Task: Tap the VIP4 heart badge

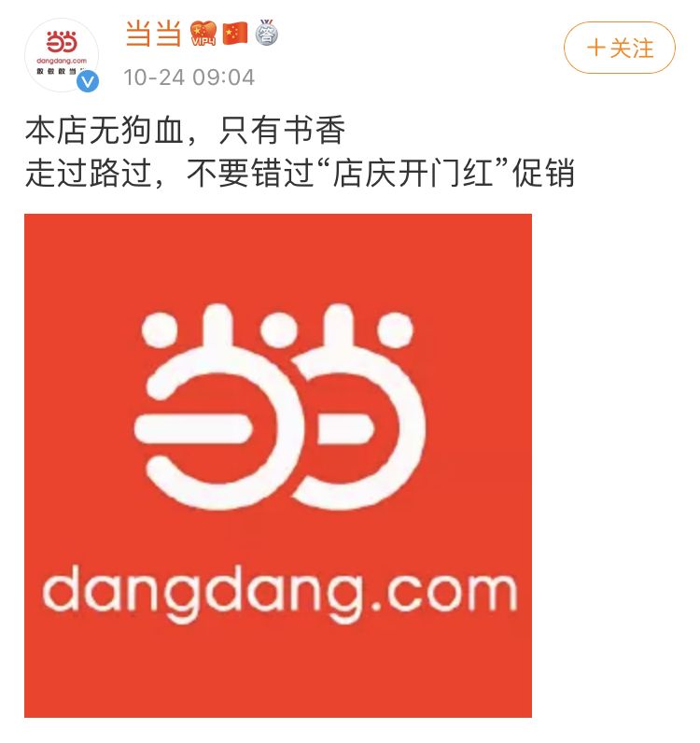Action: [x=203, y=34]
